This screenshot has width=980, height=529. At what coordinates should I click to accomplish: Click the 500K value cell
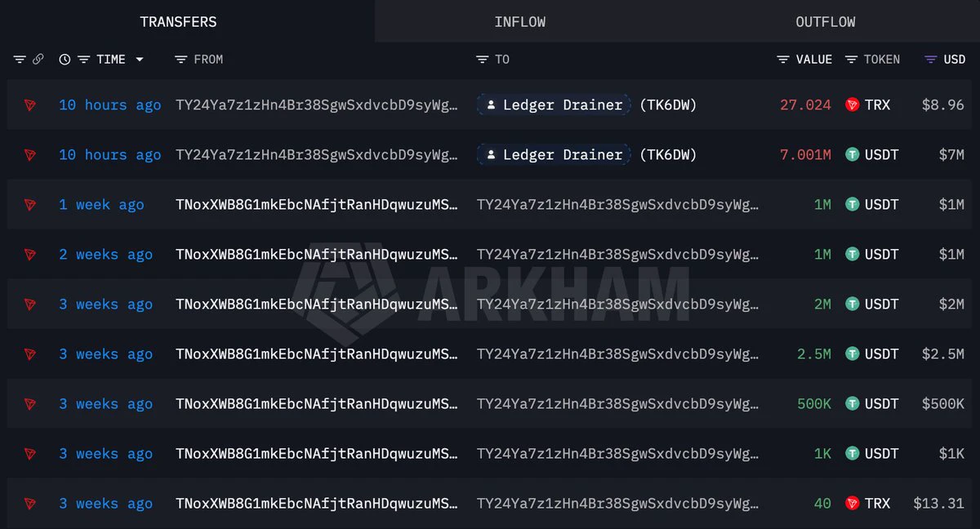pos(814,404)
